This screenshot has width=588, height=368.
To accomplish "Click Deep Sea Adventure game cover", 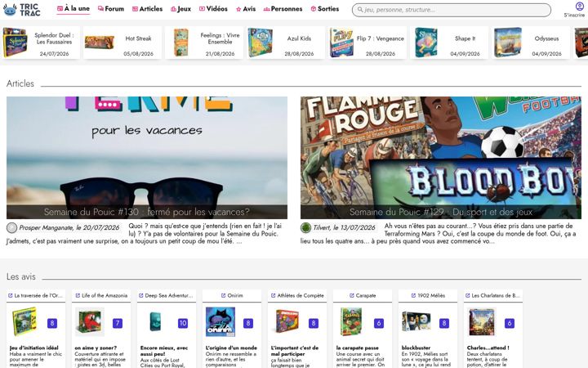I will 155,322.
